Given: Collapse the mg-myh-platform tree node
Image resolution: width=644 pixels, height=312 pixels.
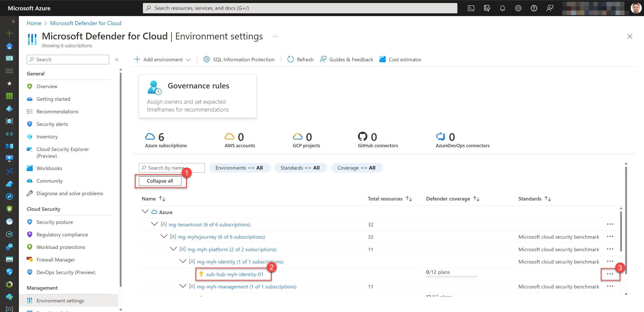Looking at the screenshot, I should tap(173, 249).
